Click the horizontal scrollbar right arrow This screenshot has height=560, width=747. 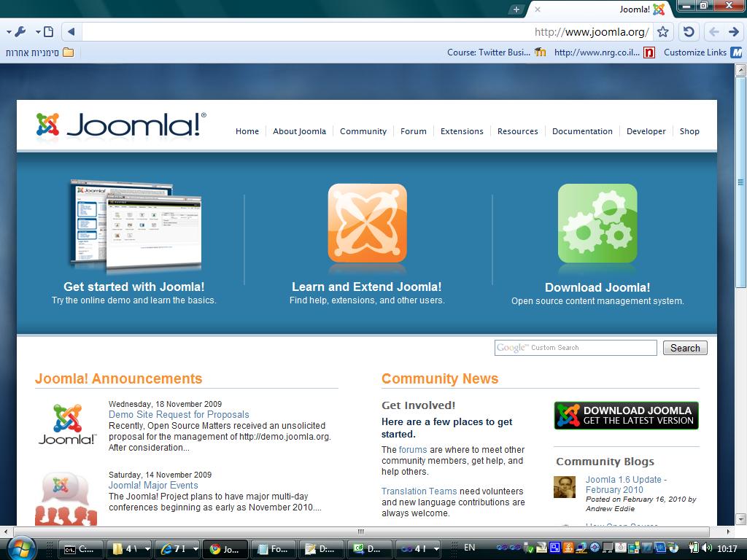pyautogui.click(x=729, y=532)
